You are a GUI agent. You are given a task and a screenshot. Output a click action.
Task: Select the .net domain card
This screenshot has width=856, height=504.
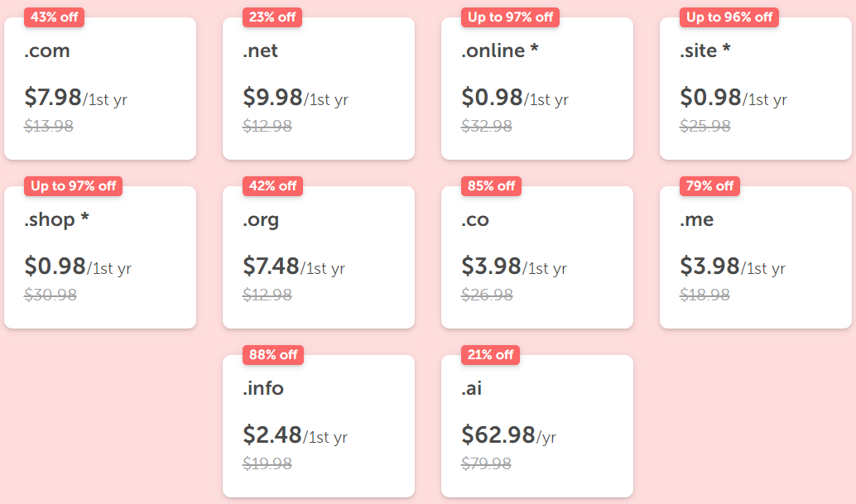click(x=260, y=51)
